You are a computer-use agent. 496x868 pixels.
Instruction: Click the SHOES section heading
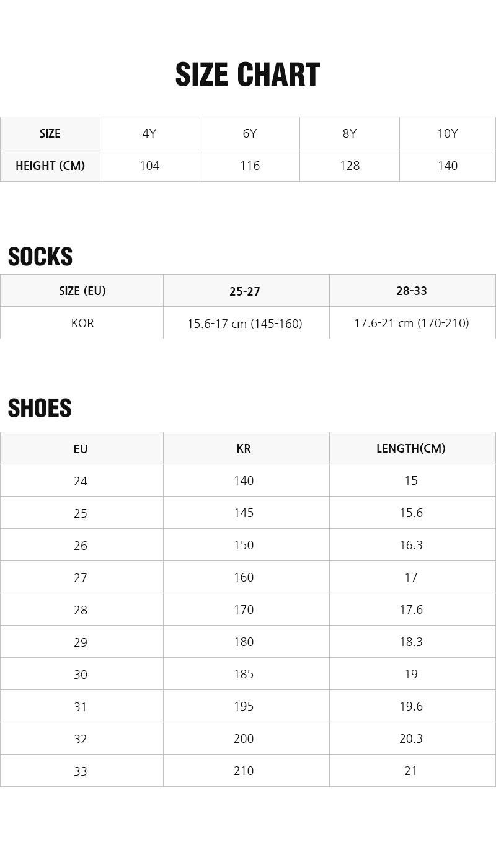point(40,408)
